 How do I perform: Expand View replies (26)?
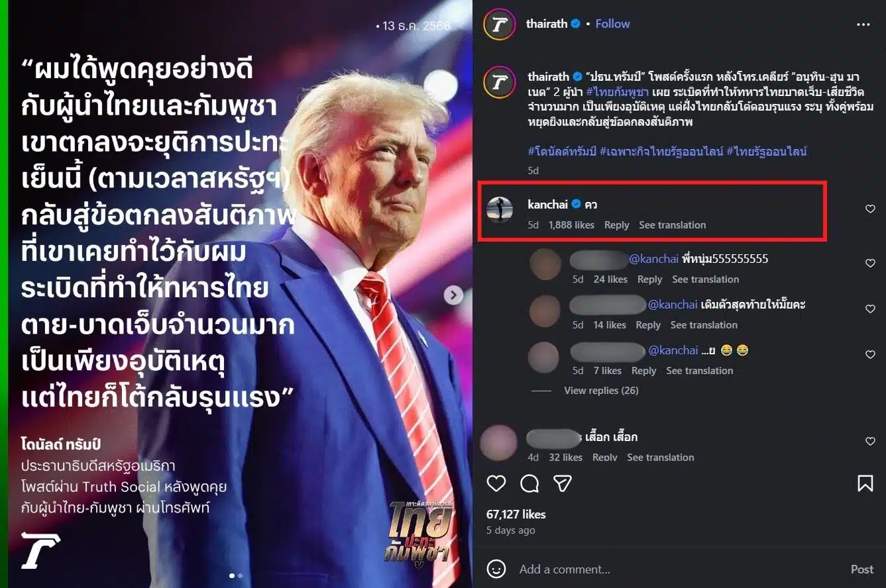(601, 391)
